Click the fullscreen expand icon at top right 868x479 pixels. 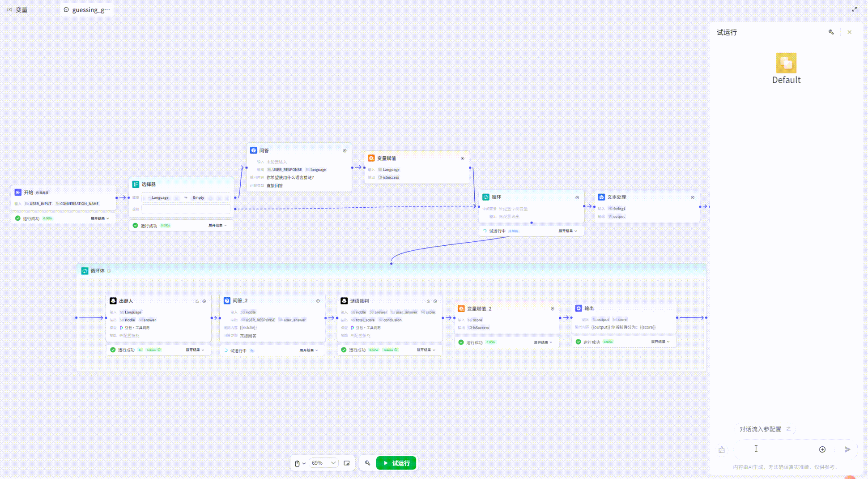[x=855, y=9]
